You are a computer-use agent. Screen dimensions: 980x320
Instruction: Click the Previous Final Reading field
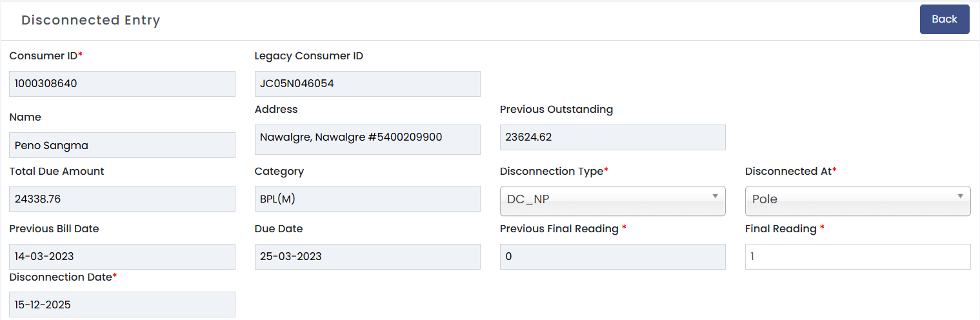pos(612,256)
